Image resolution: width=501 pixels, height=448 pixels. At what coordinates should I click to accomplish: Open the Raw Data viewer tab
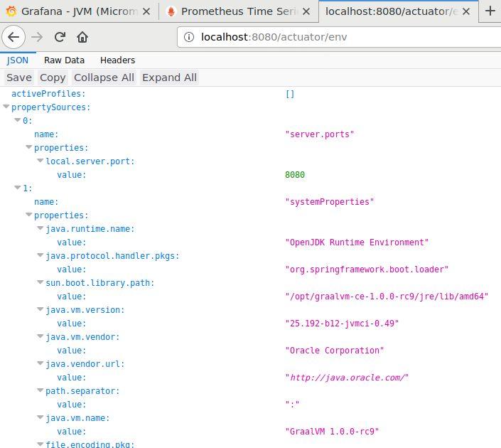point(64,60)
